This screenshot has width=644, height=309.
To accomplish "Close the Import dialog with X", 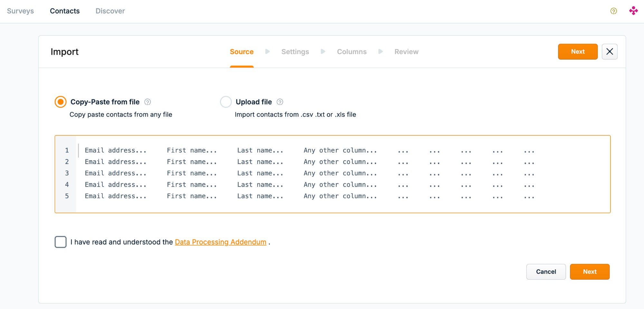I will click(610, 52).
